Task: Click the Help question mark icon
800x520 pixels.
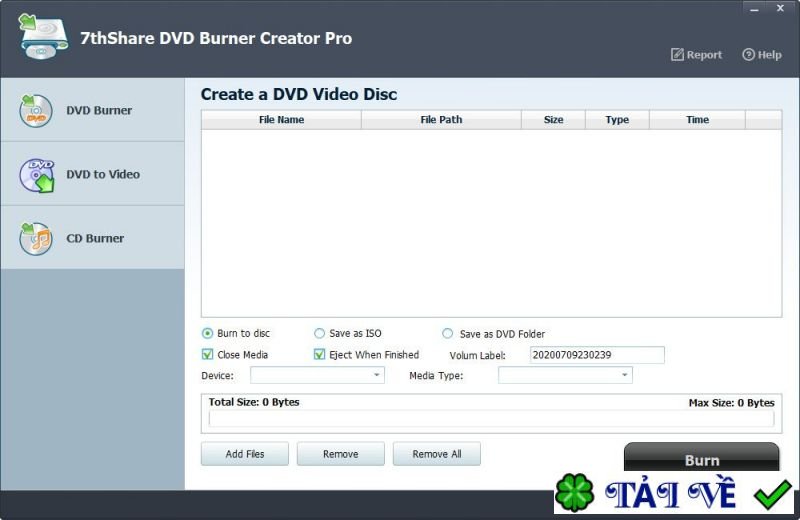Action: [748, 55]
